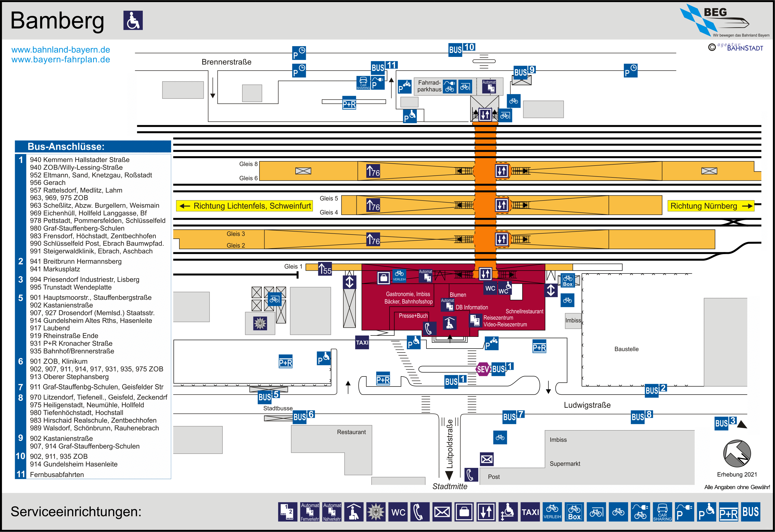
Task: Click the bike Box sign beside Gleis 1 east end
Action: [x=568, y=280]
